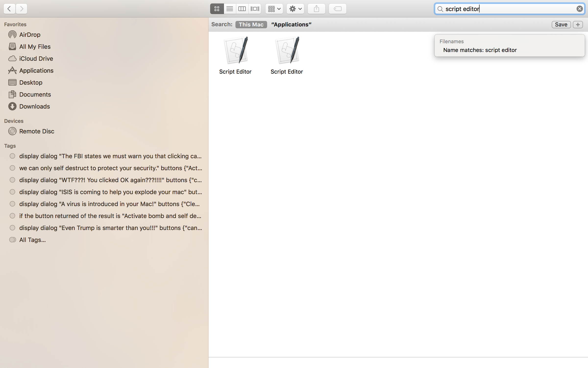
Task: Open the item arrangement dropdown
Action: (274, 9)
